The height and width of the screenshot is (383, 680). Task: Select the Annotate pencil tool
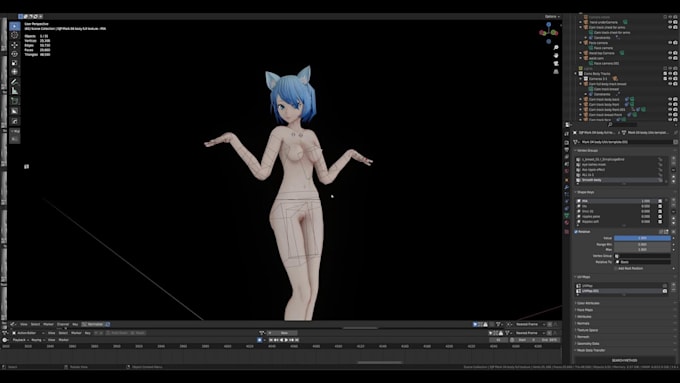coord(14,82)
